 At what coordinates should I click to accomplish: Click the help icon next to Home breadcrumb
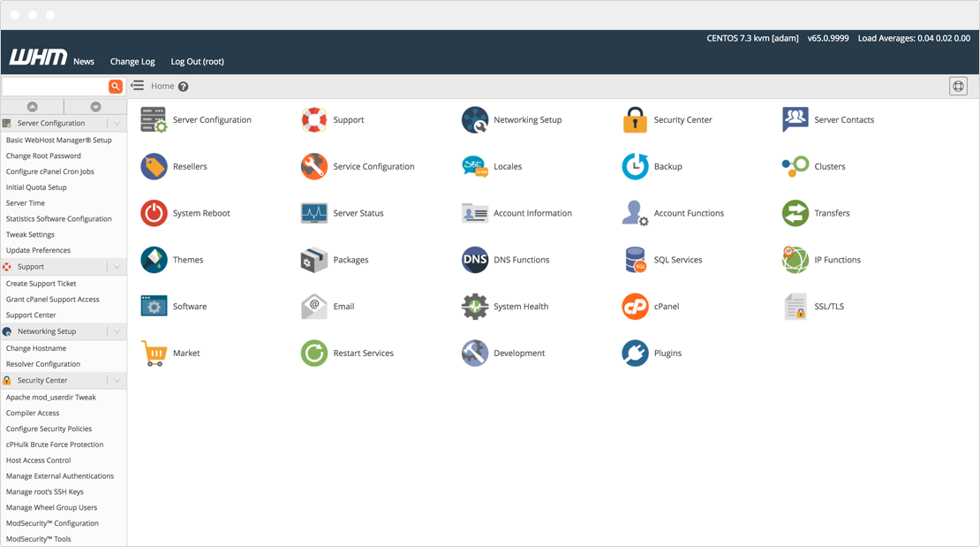(x=182, y=86)
